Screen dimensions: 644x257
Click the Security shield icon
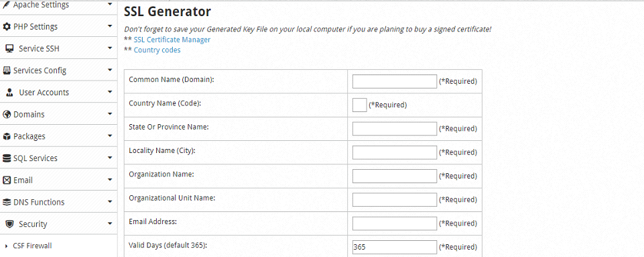pos(9,224)
